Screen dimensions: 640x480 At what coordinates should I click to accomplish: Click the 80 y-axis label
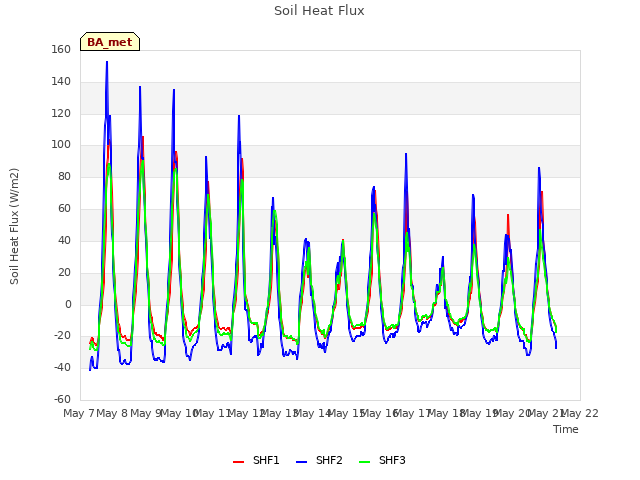coord(64,176)
